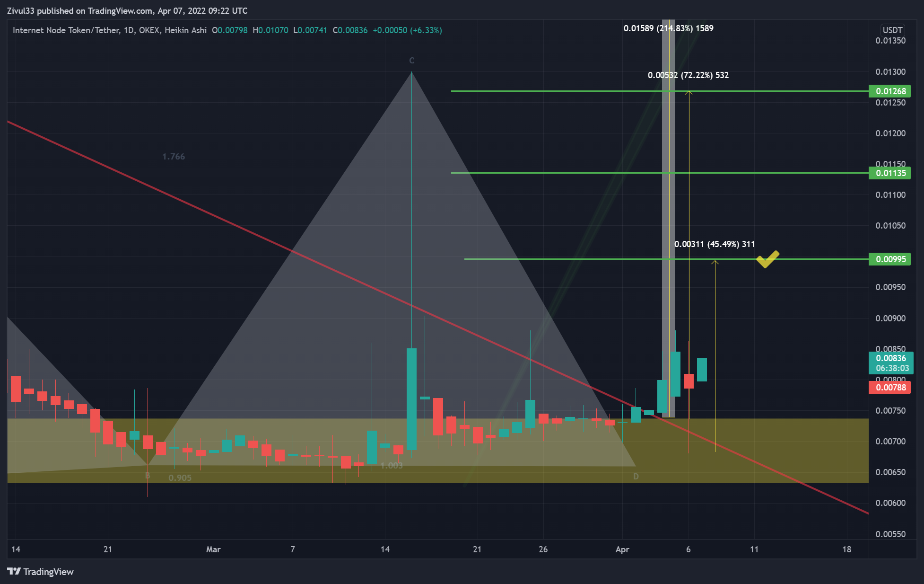
Task: Click date 14 beside 21 on time axis
Action: [x=16, y=549]
